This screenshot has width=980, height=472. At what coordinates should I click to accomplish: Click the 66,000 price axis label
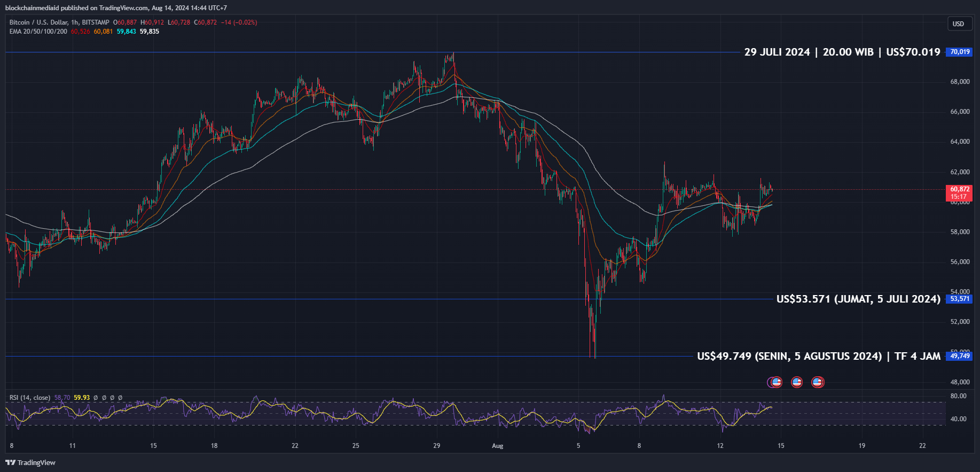click(960, 112)
